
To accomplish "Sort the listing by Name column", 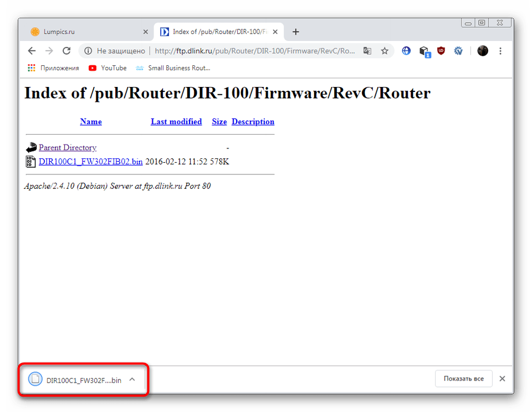I will (x=91, y=122).
